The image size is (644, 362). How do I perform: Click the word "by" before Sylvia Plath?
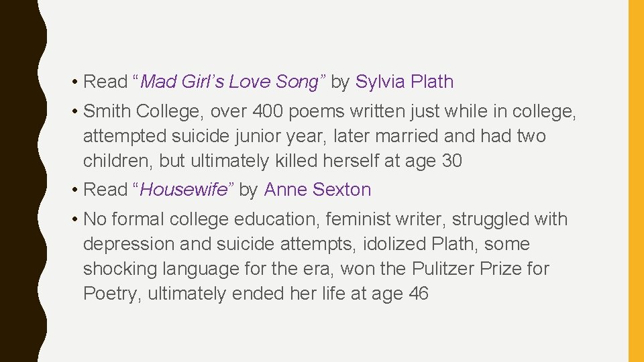(x=340, y=82)
